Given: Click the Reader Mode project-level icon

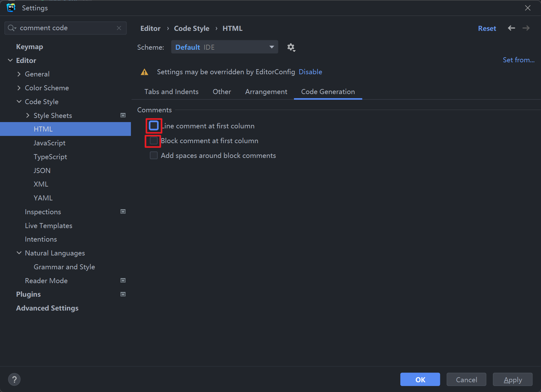Looking at the screenshot, I should (x=123, y=281).
